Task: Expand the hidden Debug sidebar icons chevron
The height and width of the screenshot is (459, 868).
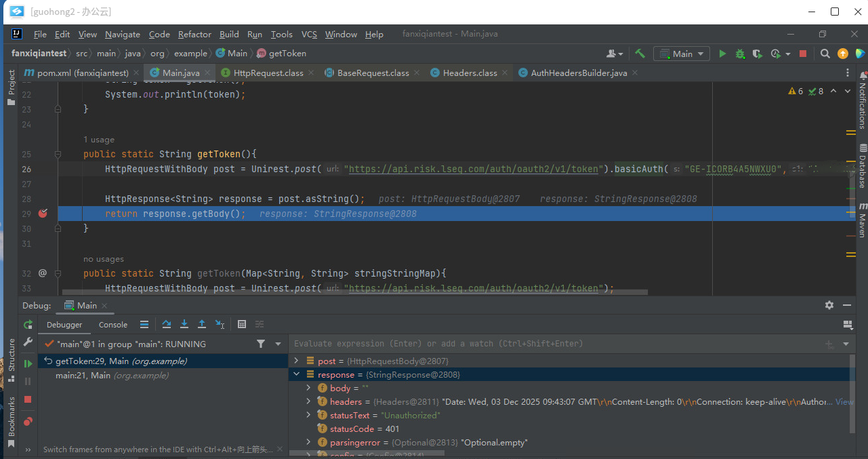Action: (x=28, y=450)
